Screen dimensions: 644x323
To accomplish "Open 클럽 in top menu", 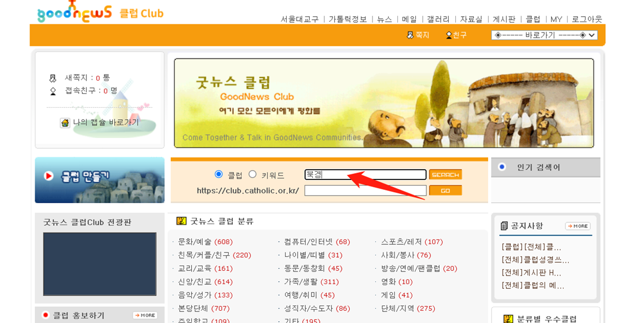I will [533, 19].
